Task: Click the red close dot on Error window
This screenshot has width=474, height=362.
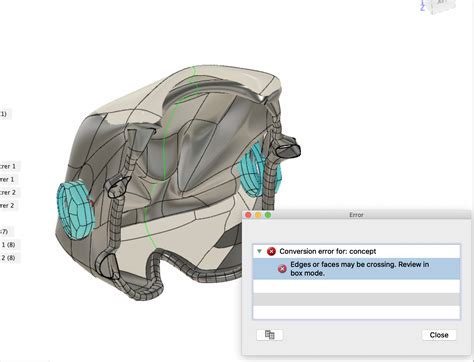Action: 248,215
